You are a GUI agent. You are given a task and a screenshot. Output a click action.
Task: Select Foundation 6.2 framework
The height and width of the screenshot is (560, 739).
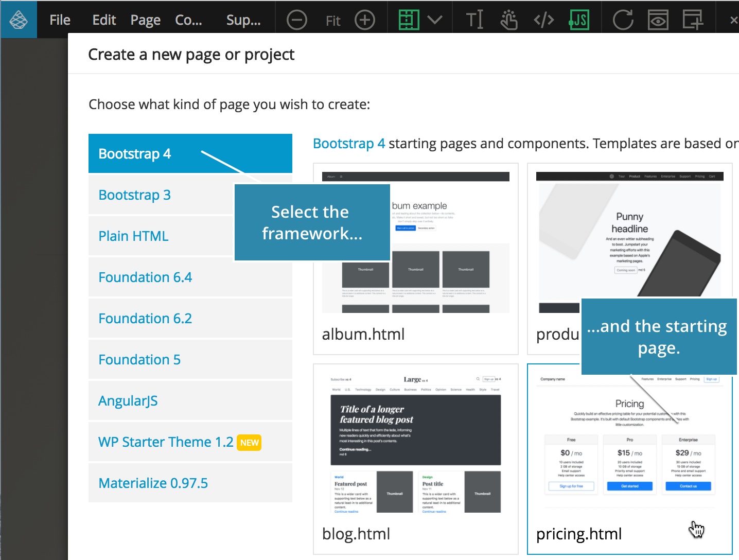(x=190, y=318)
